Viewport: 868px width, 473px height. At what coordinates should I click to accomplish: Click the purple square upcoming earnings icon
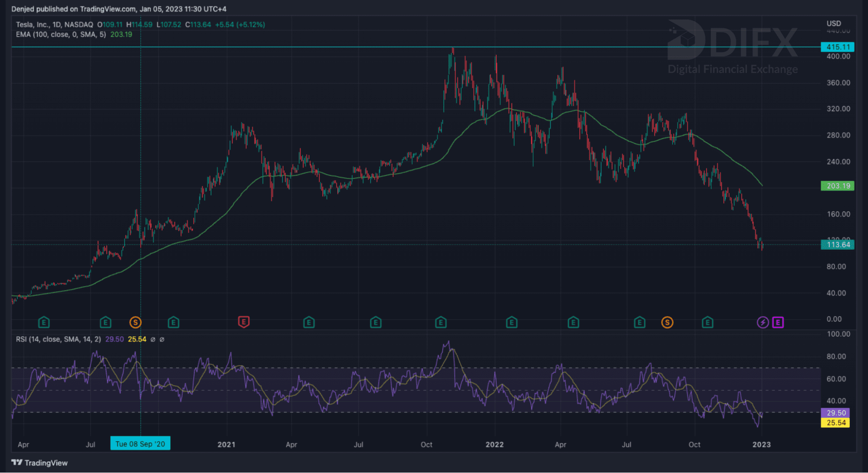[778, 322]
